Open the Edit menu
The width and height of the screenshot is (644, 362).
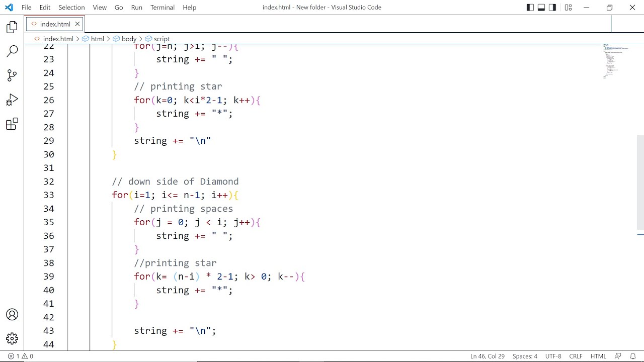point(45,8)
